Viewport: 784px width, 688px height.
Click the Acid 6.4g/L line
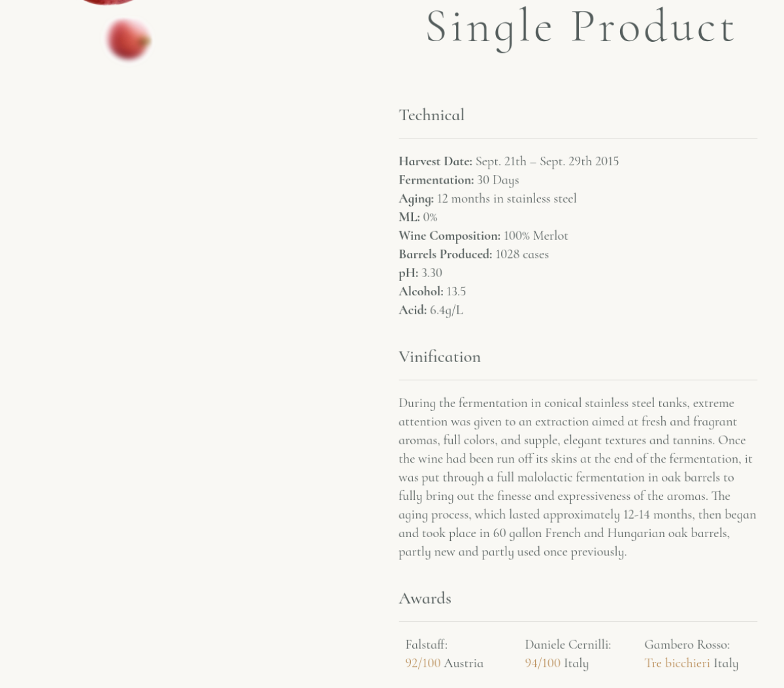[431, 310]
